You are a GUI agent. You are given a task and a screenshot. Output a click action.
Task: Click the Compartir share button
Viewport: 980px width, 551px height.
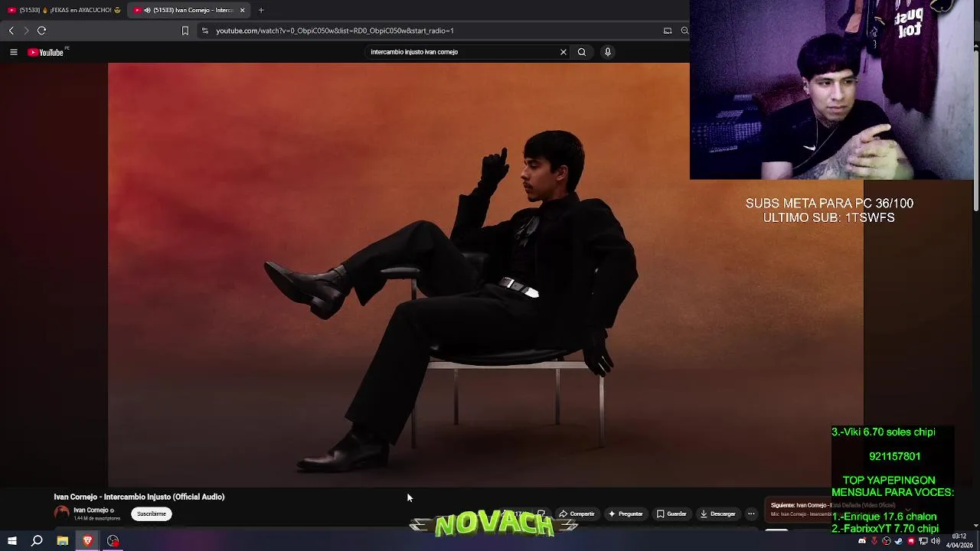pyautogui.click(x=577, y=514)
